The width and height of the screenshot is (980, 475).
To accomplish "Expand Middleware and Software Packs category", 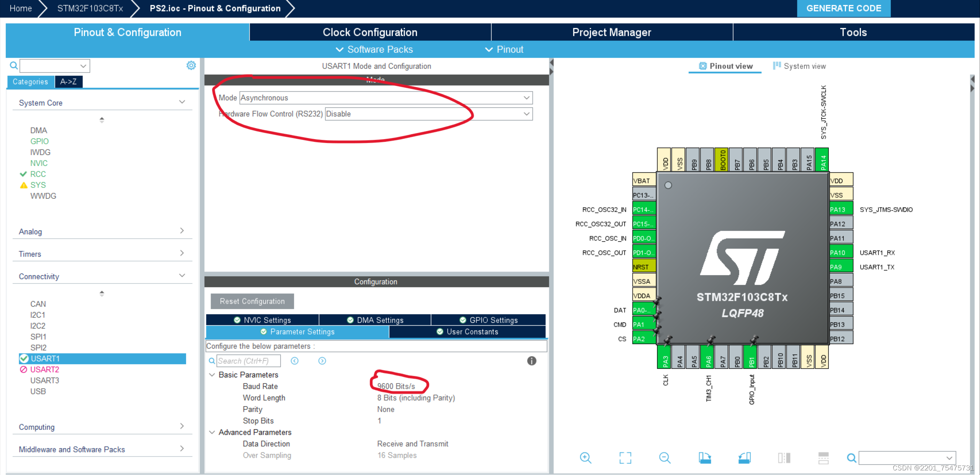I will 182,449.
